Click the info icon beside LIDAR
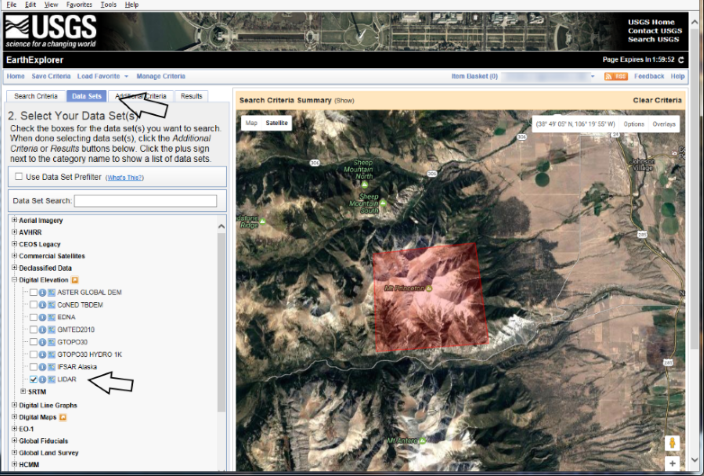The width and height of the screenshot is (704, 476). coord(43,380)
